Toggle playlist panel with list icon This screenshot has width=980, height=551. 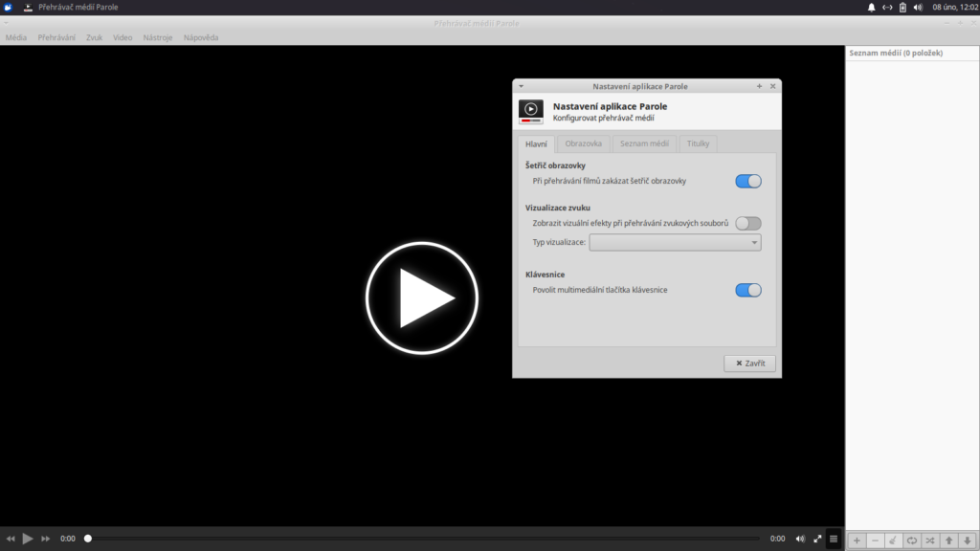point(834,539)
